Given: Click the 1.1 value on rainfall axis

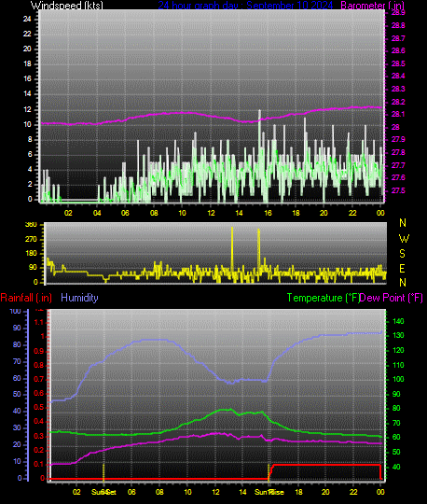Looking at the screenshot, I should click(x=38, y=322).
